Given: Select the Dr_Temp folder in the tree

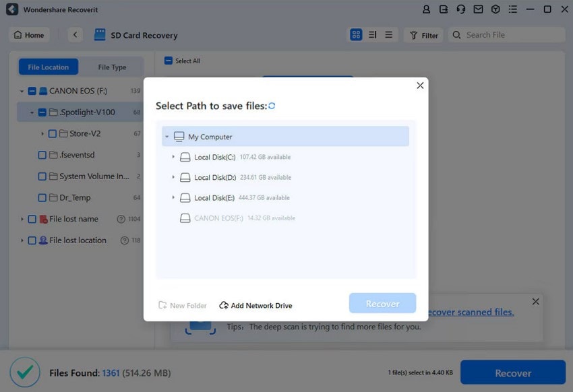Looking at the screenshot, I should 75,197.
